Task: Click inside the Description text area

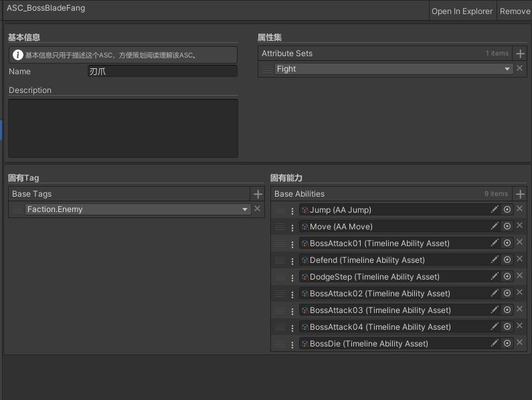Action: tap(123, 128)
